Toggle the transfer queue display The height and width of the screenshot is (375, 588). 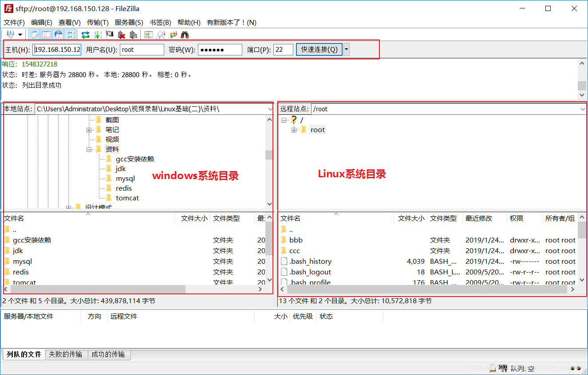pos(71,35)
